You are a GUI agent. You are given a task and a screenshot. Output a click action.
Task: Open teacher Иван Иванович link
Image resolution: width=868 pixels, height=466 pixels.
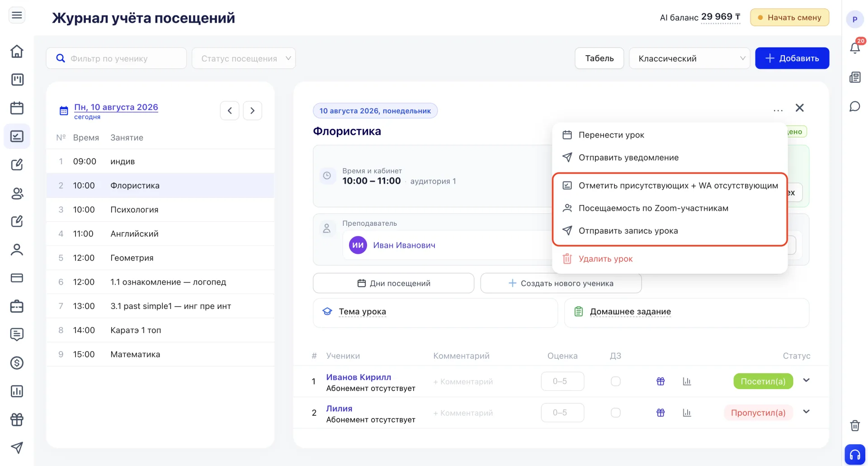(404, 245)
